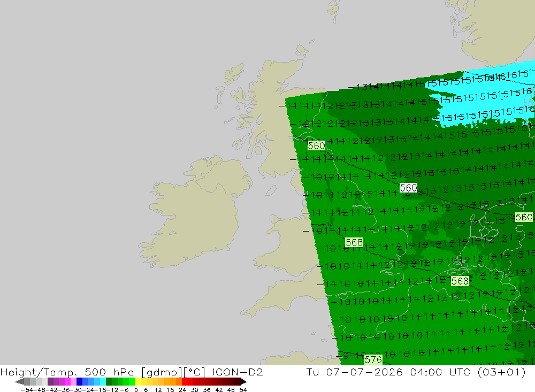Click the 568 label near the Belgian coast
The width and height of the screenshot is (535, 392).
460,281
